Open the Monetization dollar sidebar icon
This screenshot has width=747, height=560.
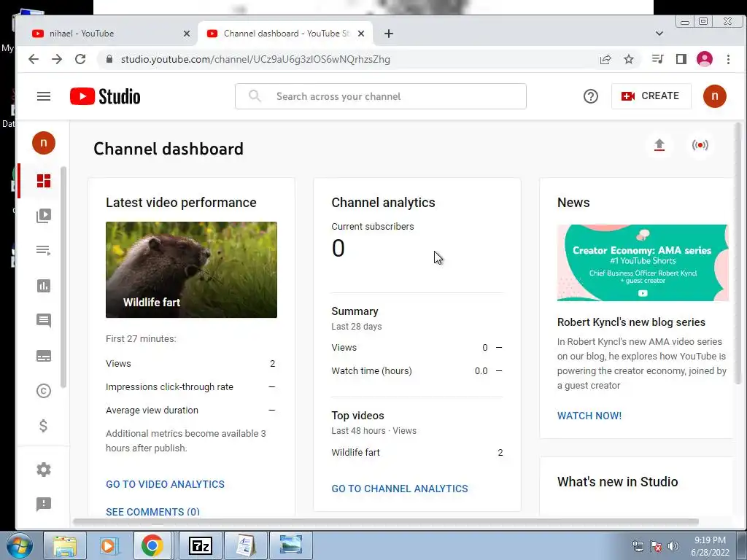43,426
